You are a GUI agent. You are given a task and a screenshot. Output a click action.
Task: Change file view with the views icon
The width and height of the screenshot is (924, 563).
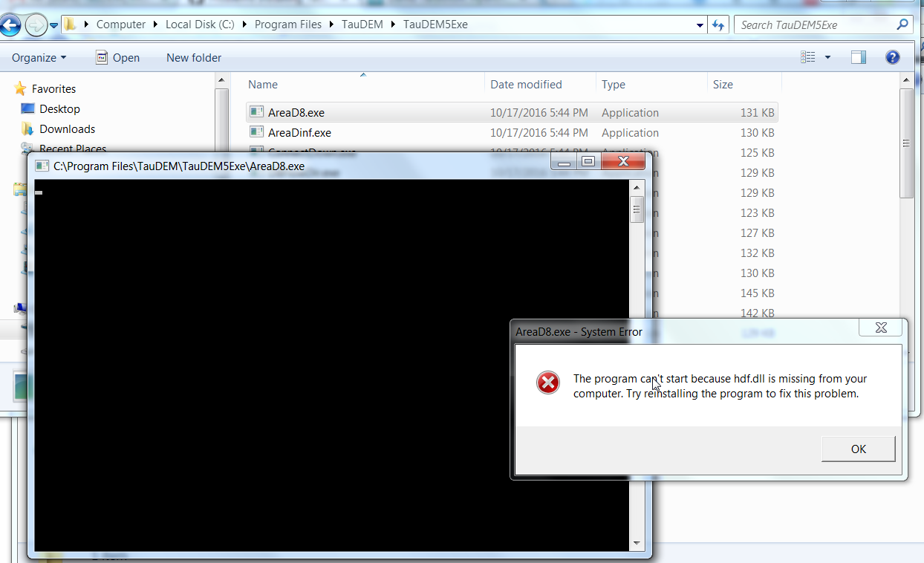807,57
